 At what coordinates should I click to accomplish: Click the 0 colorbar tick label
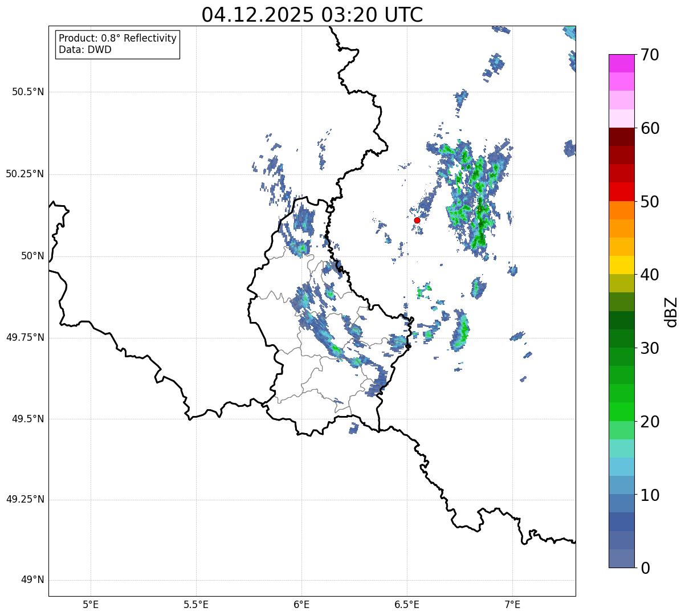click(645, 568)
